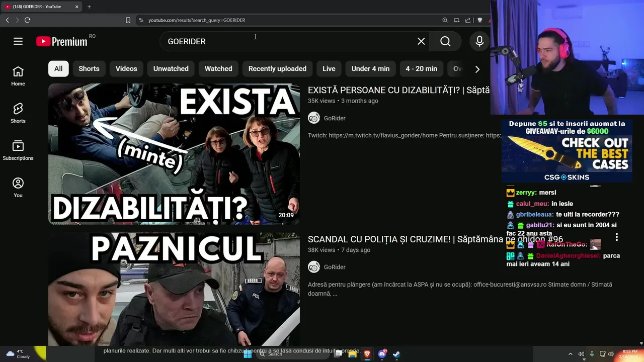Filter results by Watched chip
The width and height of the screenshot is (644, 362).
coord(218,69)
